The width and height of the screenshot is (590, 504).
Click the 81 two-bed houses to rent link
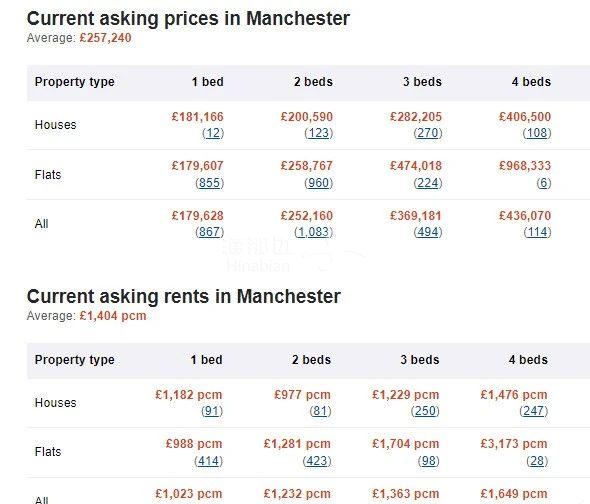[x=321, y=411]
